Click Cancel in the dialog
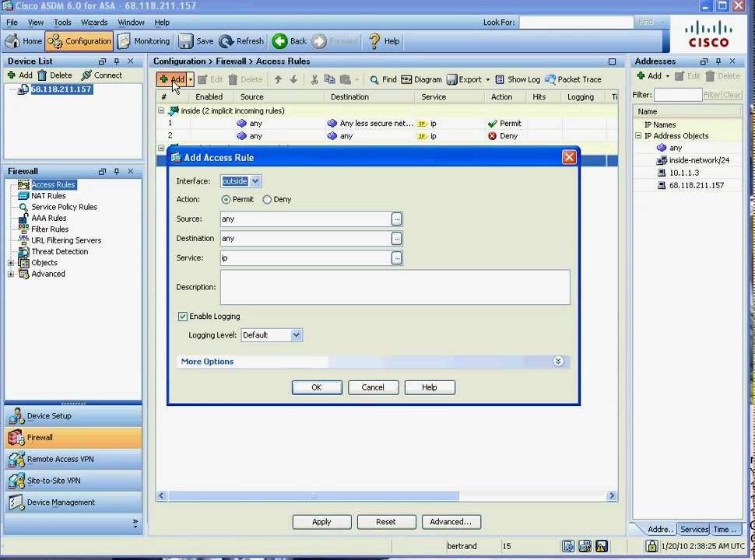This screenshot has width=755, height=560. click(373, 387)
